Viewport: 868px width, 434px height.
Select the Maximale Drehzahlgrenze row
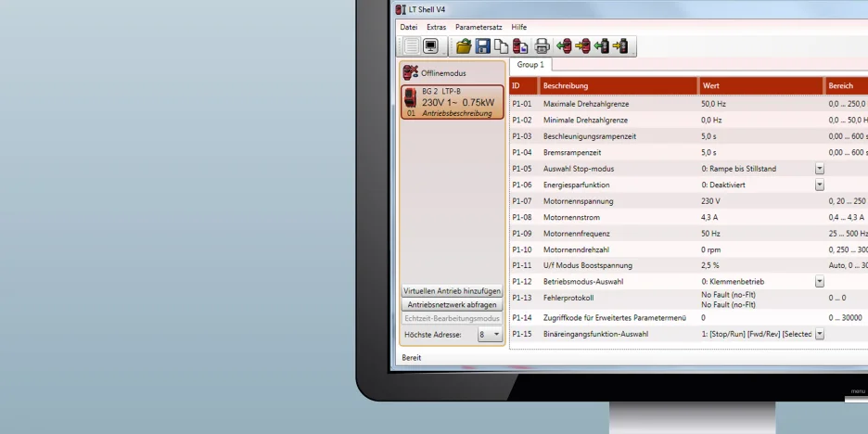pos(689,104)
